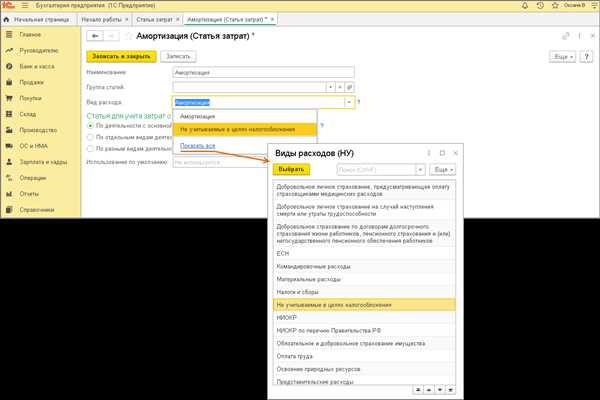Open Отчеты bar chart icon
600x400 pixels.
[x=9, y=194]
